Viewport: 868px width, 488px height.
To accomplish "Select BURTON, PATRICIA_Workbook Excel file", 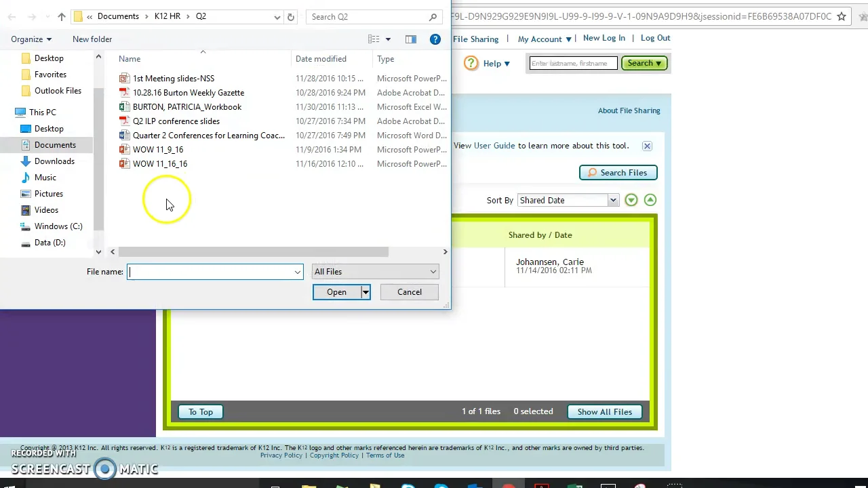I will pos(187,107).
